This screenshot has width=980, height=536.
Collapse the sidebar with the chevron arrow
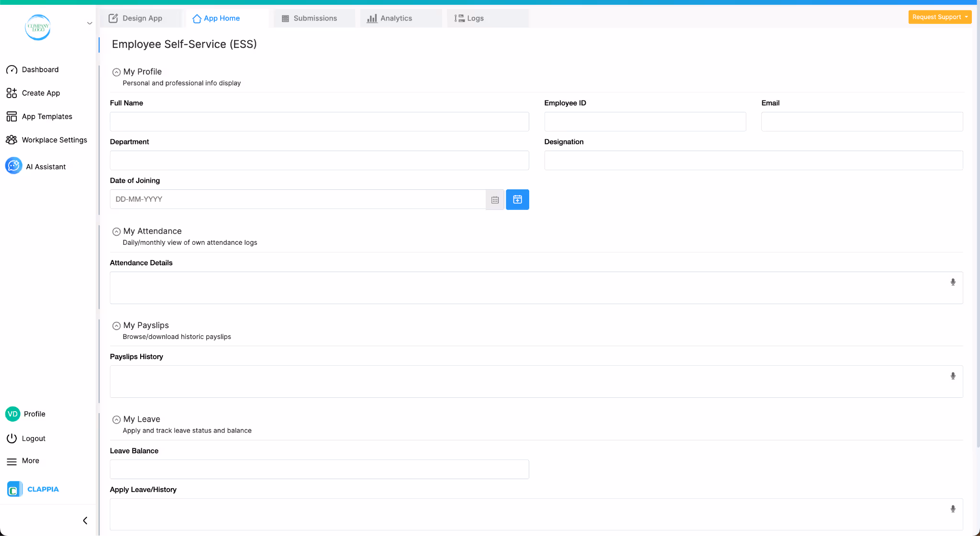pos(85,520)
